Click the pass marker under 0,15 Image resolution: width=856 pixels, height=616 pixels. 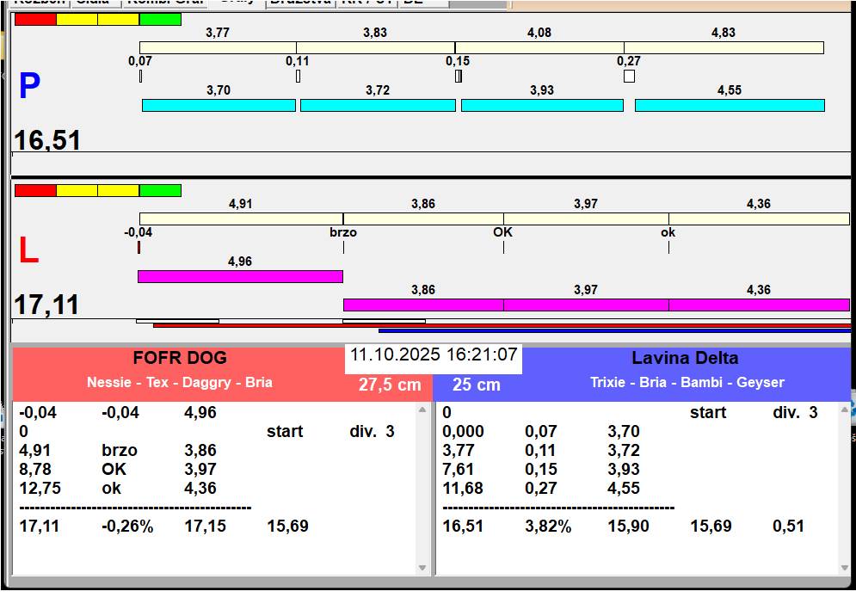click(459, 77)
